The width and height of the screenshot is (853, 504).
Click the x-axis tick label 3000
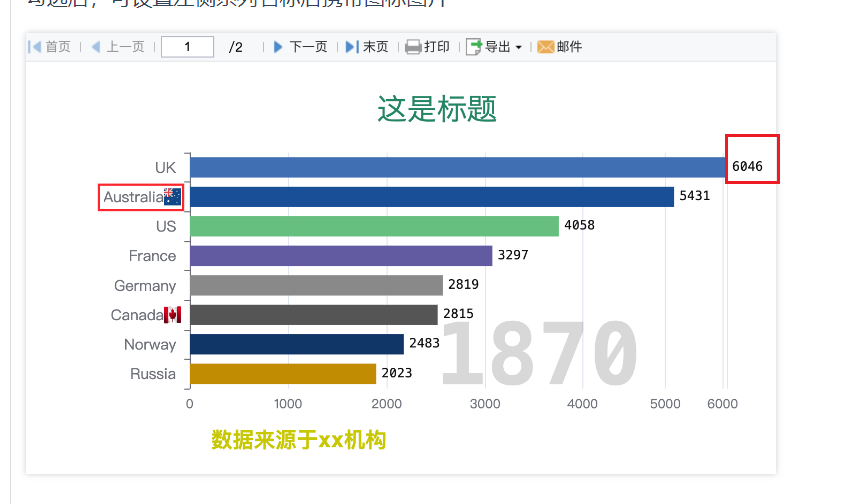point(485,404)
